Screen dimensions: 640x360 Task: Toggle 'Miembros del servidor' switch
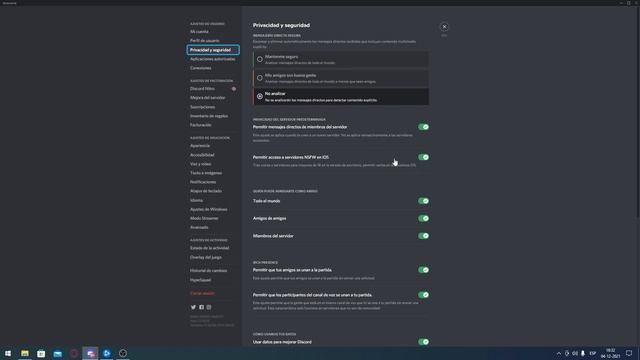[x=423, y=236]
